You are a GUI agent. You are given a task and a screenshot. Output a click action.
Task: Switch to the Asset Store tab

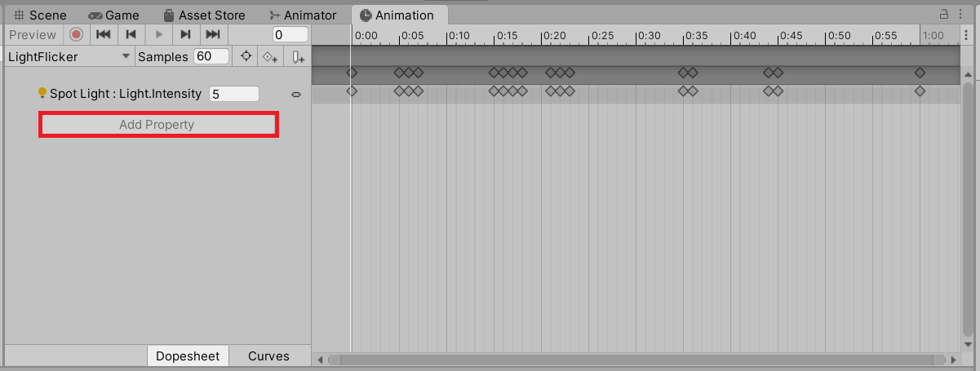pos(204,15)
